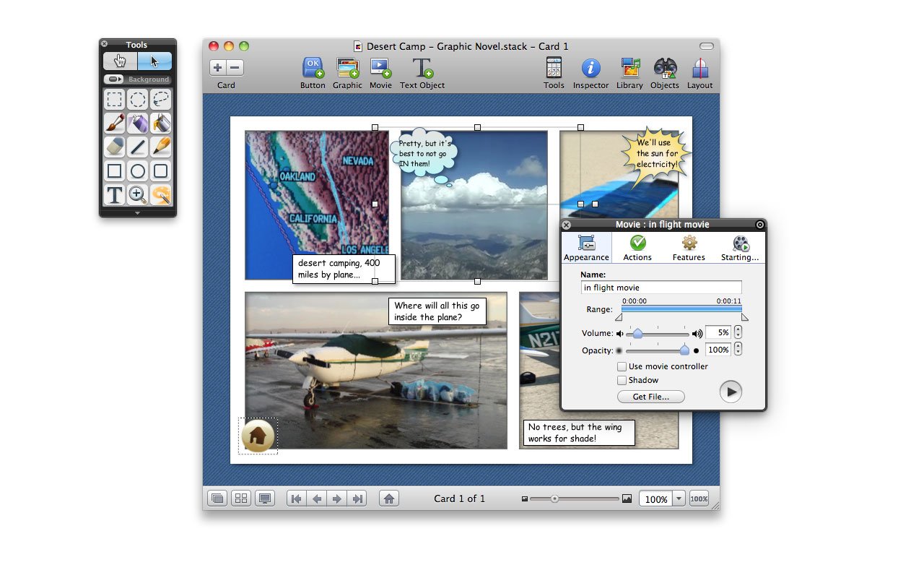Screen dimensions: 924x578
Task: Pick the Text tool in Tools palette
Action: point(114,194)
